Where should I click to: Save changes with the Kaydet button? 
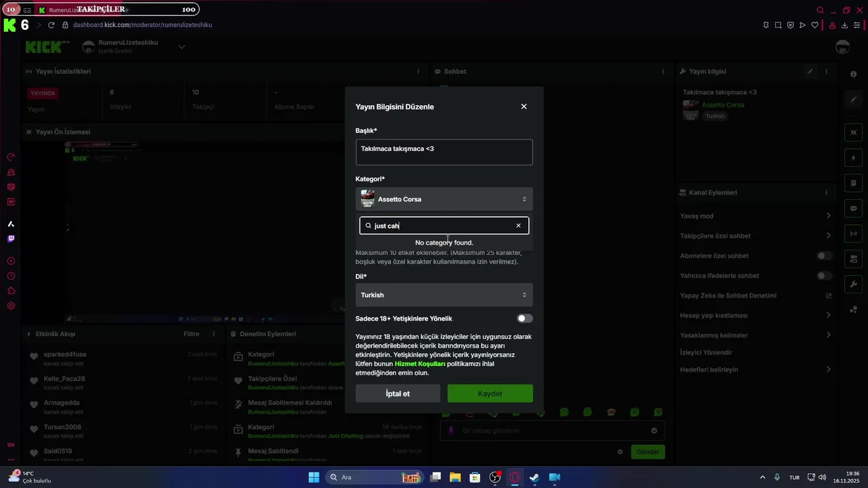490,394
